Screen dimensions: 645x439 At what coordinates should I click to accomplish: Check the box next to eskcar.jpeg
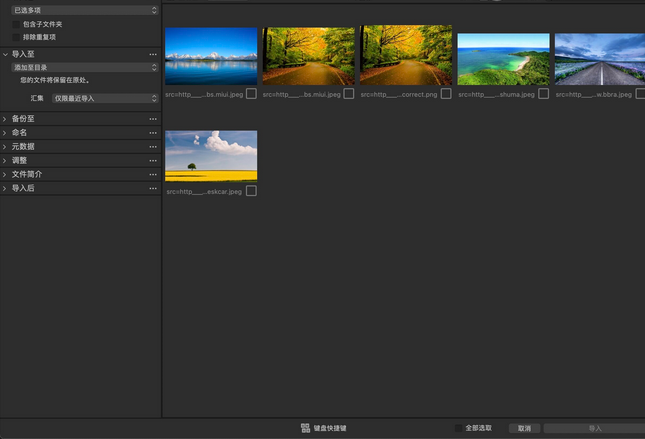[x=251, y=191]
